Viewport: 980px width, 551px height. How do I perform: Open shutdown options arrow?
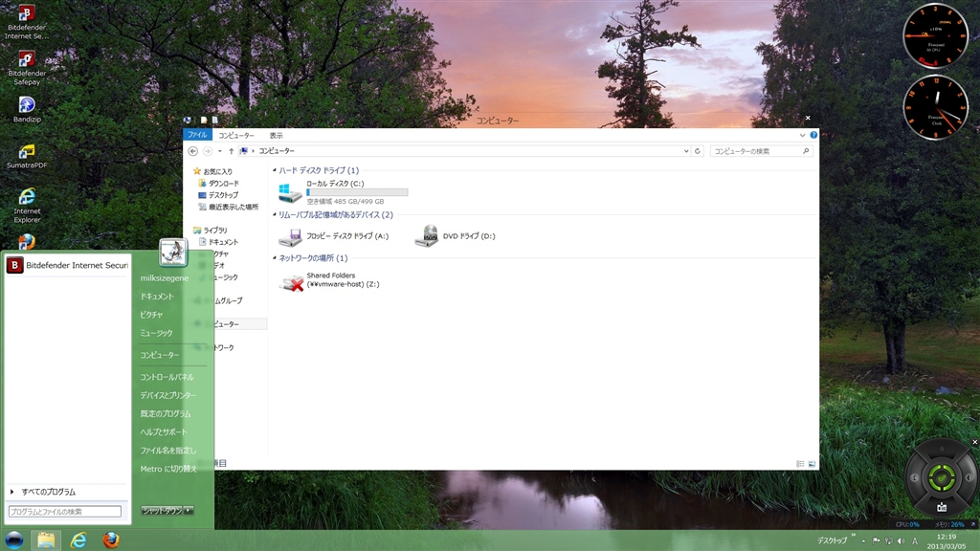tap(189, 511)
